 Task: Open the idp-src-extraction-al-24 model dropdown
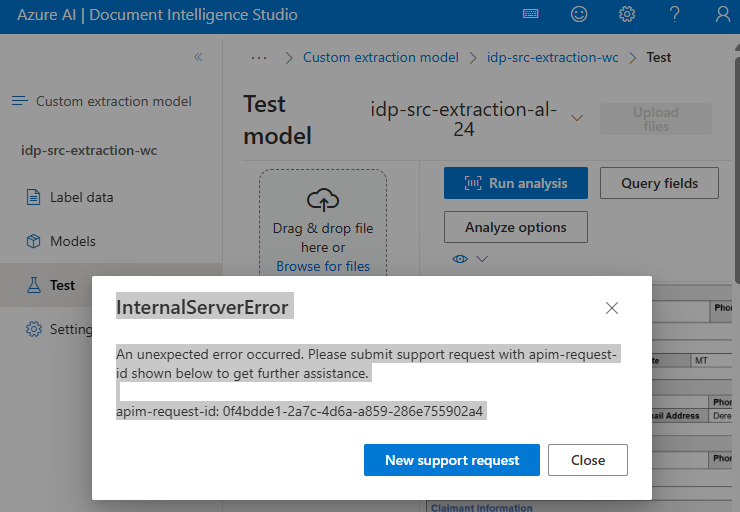tap(477, 119)
